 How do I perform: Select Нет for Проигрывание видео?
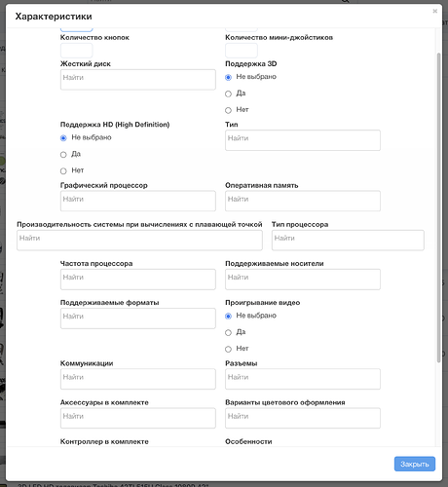(228, 349)
